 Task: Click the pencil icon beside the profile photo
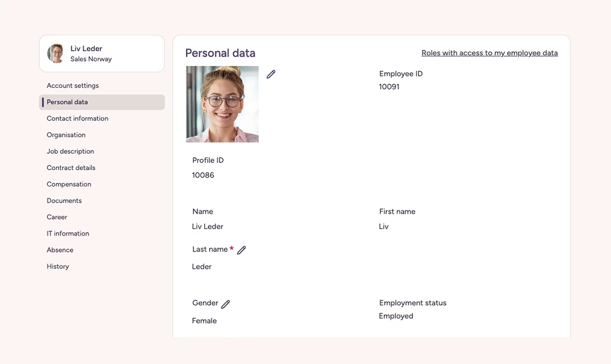(x=271, y=74)
